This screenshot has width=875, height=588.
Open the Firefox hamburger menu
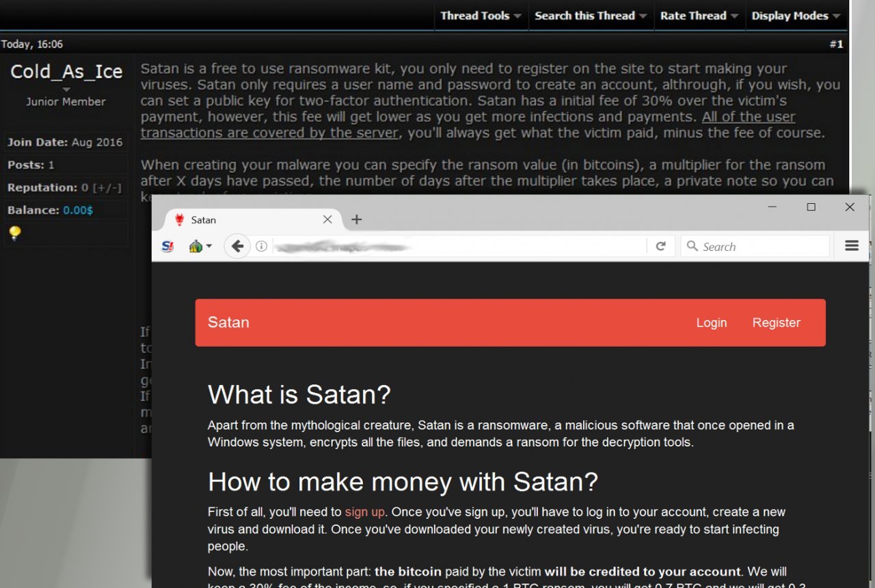pyautogui.click(x=851, y=245)
